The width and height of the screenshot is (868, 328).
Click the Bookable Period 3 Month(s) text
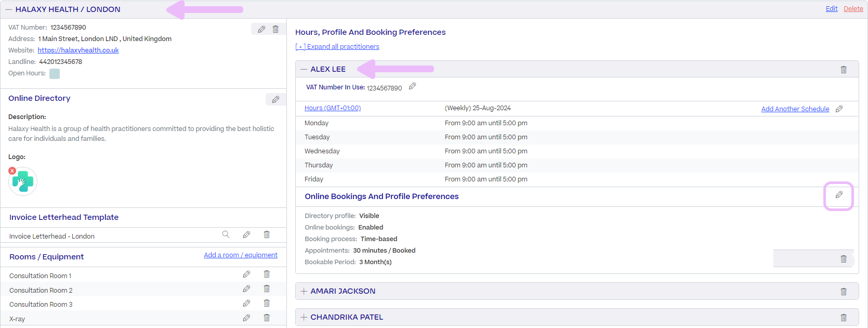tap(348, 262)
